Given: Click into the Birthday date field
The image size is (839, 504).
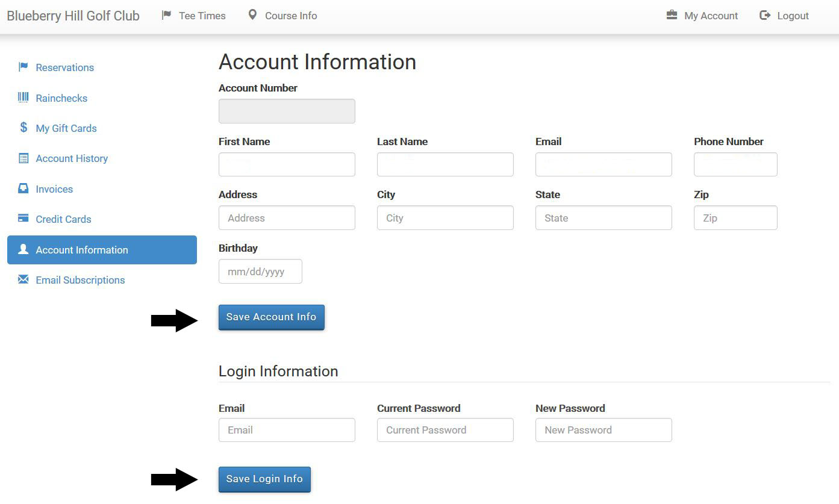Looking at the screenshot, I should 260,272.
